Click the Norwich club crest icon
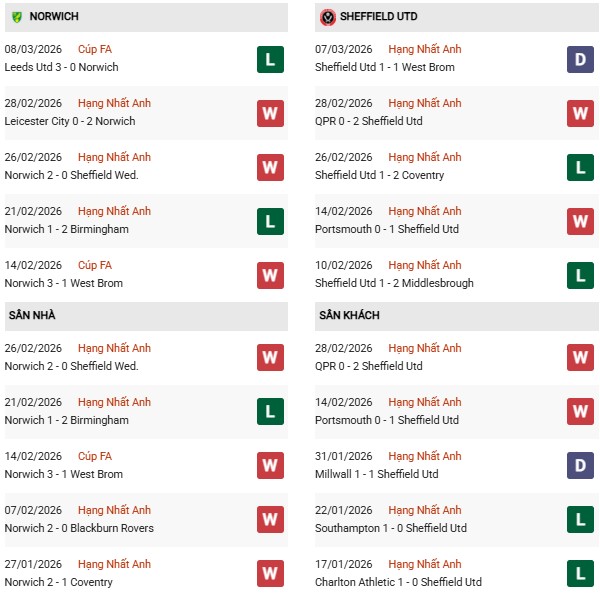The width and height of the screenshot is (600, 594). pyautogui.click(x=17, y=17)
